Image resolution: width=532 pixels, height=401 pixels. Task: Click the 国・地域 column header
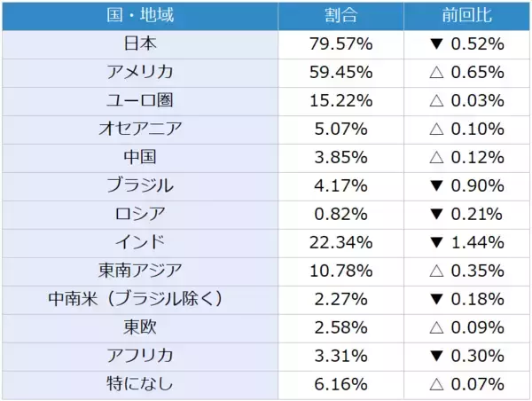click(140, 16)
